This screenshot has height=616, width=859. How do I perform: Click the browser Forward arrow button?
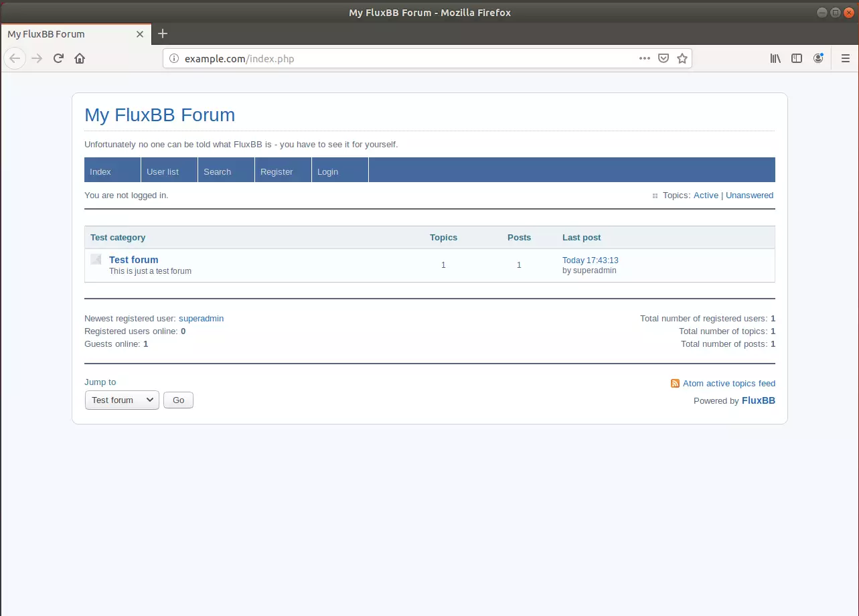pyautogui.click(x=37, y=58)
